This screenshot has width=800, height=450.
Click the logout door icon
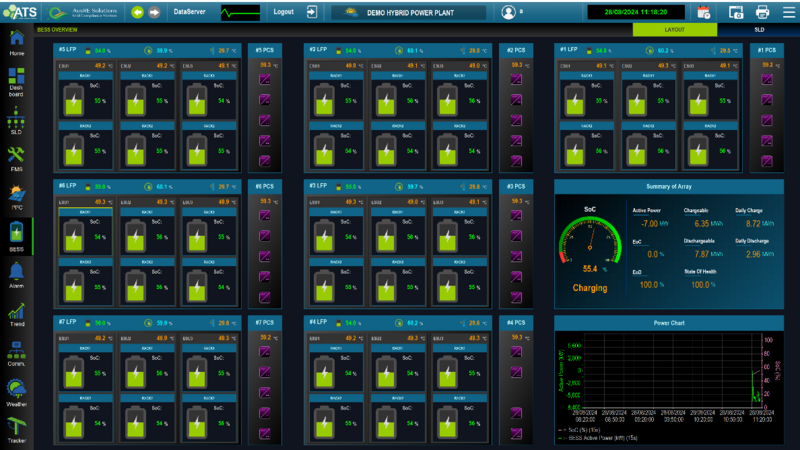click(x=312, y=12)
